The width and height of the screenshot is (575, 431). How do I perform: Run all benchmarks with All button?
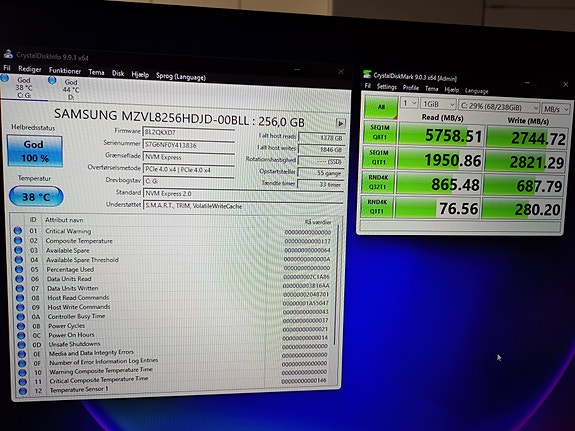click(x=381, y=107)
